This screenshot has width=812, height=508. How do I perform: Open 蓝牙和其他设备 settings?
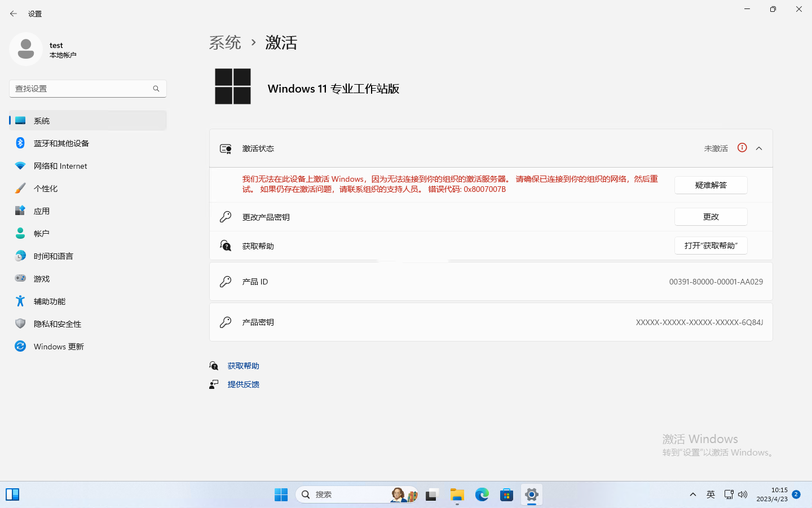pyautogui.click(x=88, y=143)
